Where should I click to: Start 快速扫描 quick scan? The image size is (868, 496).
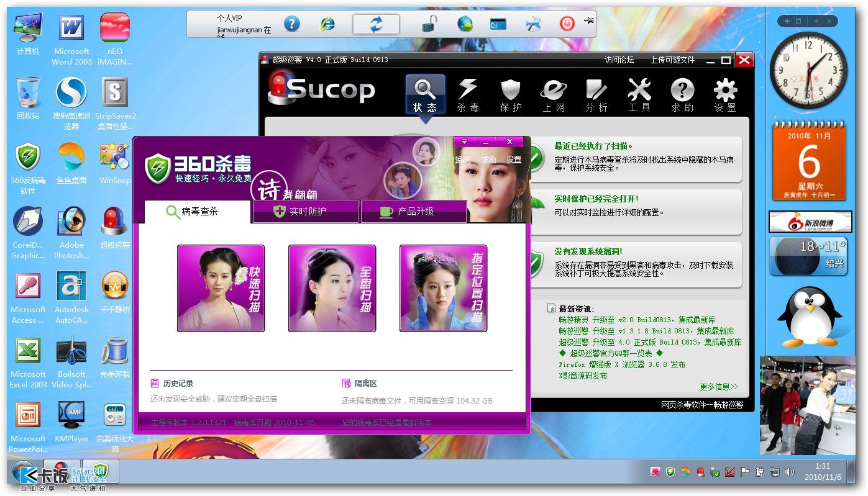[221, 288]
